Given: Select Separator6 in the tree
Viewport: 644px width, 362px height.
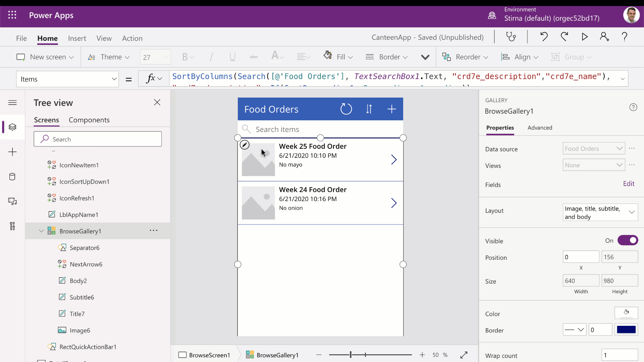Looking at the screenshot, I should tap(85, 248).
